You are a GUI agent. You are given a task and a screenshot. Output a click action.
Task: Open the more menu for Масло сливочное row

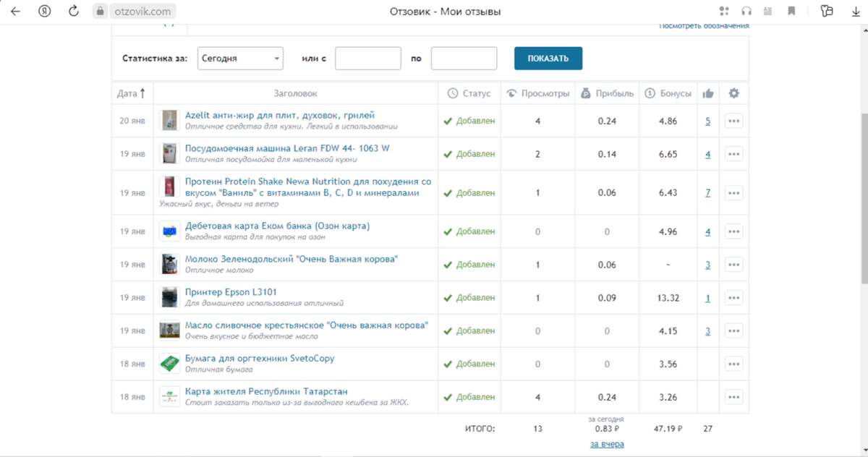733,331
